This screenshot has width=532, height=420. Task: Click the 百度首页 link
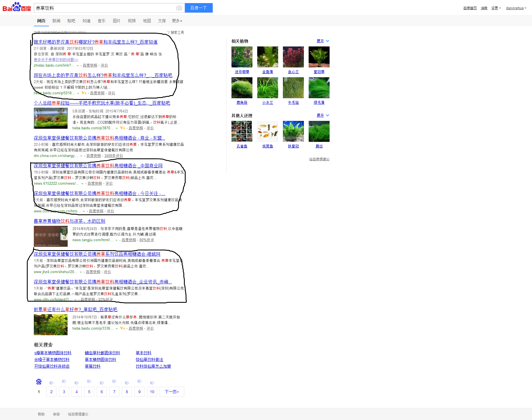pos(470,8)
